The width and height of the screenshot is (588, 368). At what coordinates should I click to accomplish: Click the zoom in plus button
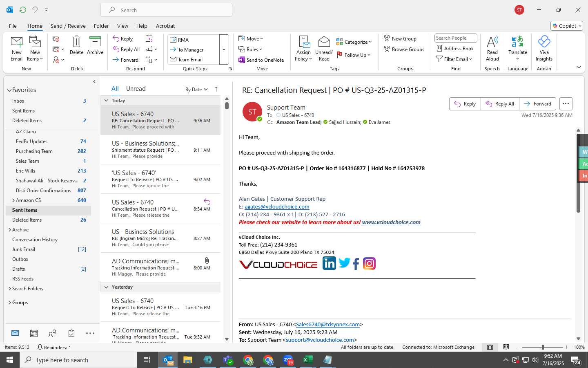click(566, 347)
